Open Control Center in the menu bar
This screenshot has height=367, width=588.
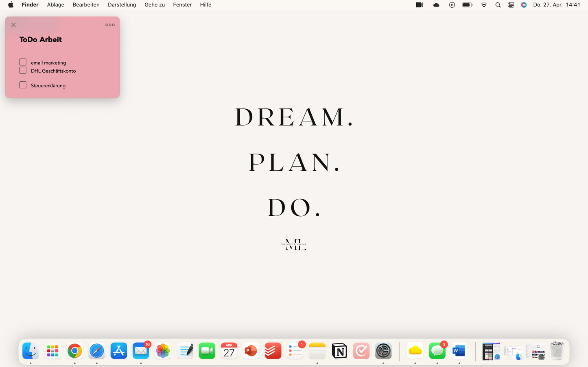(x=511, y=5)
